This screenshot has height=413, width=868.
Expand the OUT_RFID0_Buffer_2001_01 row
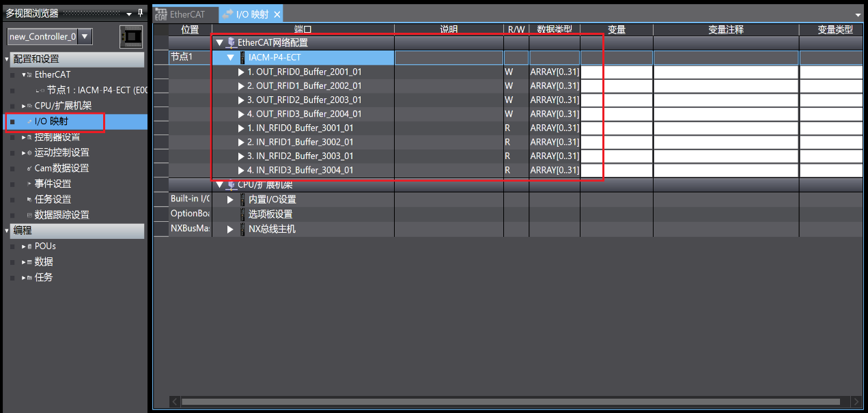coord(241,72)
